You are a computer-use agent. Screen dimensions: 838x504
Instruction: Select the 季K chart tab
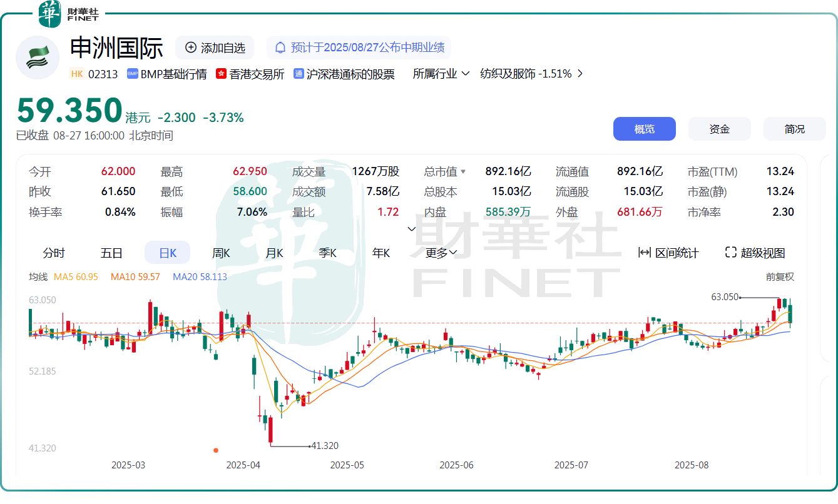(328, 253)
